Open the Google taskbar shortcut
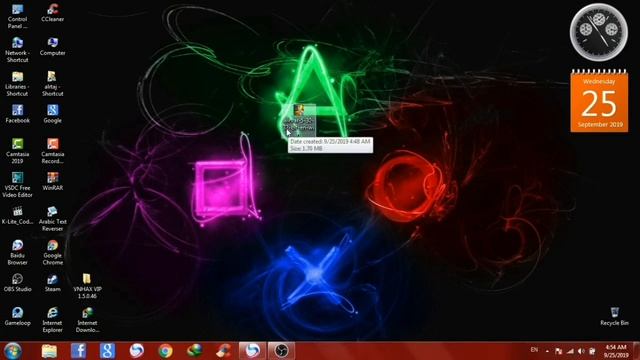 tap(107, 351)
